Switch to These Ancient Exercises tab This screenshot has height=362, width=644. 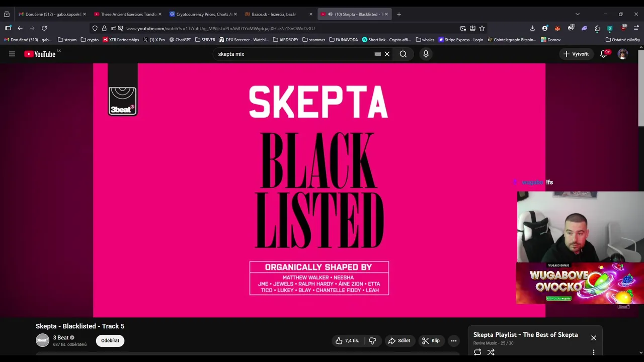[x=128, y=14]
